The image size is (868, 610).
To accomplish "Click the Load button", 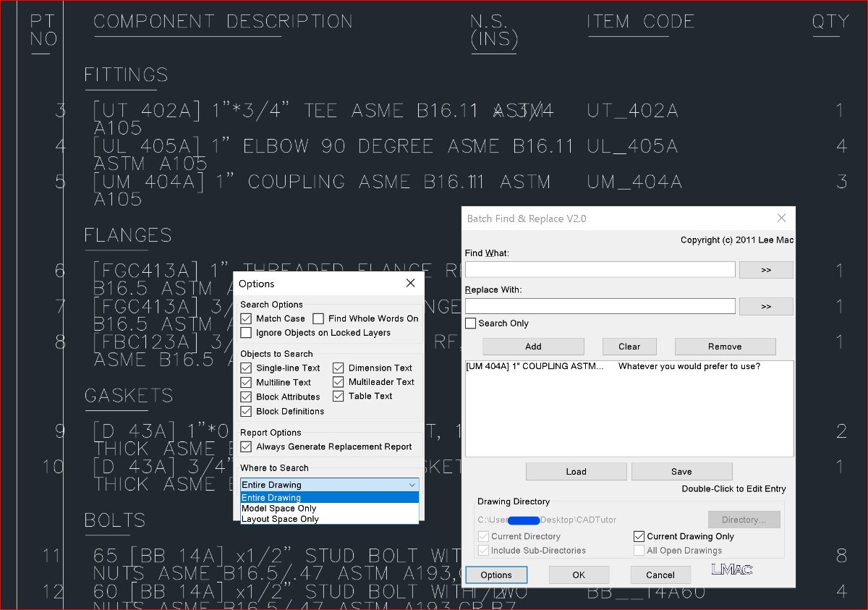I will coord(576,472).
